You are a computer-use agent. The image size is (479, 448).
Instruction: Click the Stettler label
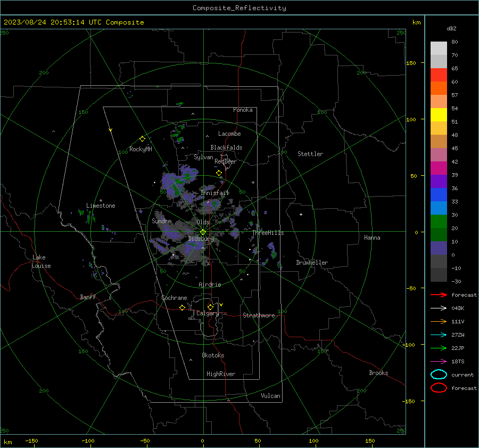[x=310, y=154]
